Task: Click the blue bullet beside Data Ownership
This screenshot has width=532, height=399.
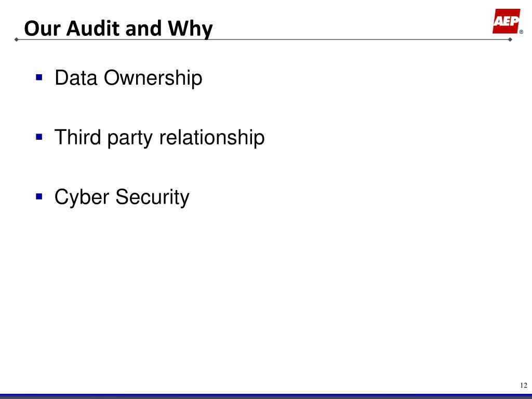Action: pos(39,77)
